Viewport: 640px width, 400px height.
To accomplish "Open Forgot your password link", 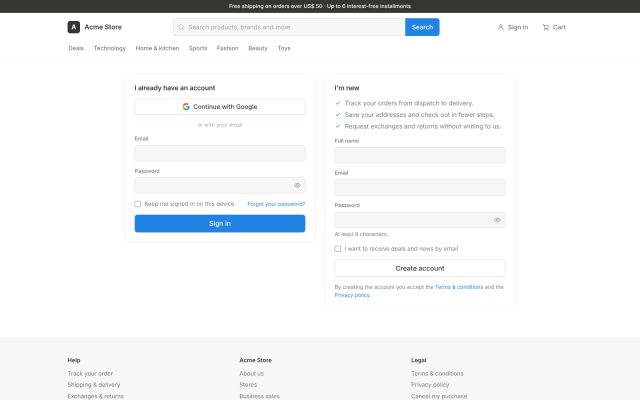I will click(x=276, y=204).
